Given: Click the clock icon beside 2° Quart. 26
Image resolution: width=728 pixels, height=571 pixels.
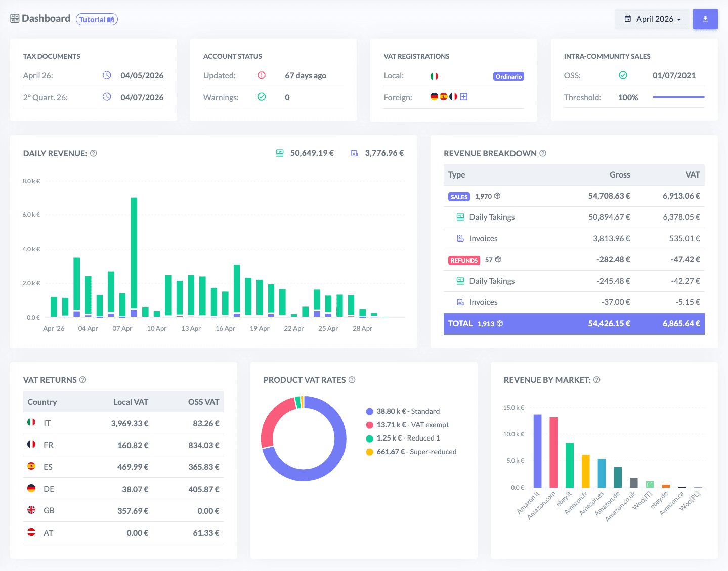Looking at the screenshot, I should [107, 97].
